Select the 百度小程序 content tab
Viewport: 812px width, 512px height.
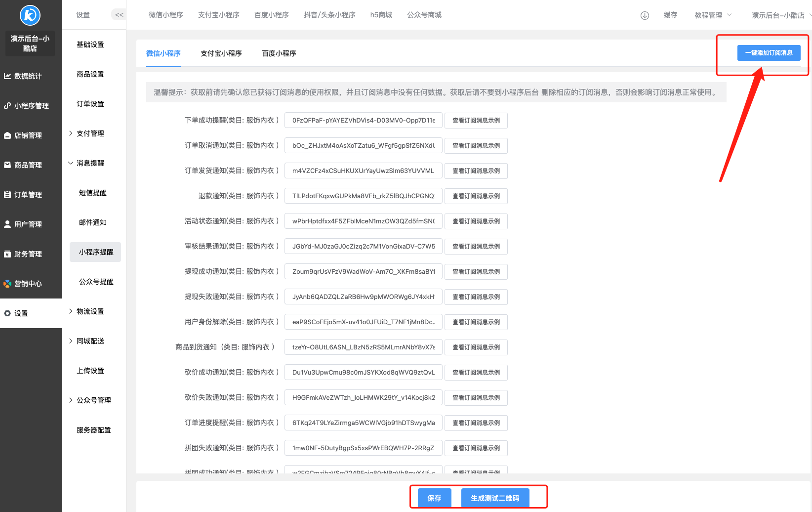(x=279, y=53)
